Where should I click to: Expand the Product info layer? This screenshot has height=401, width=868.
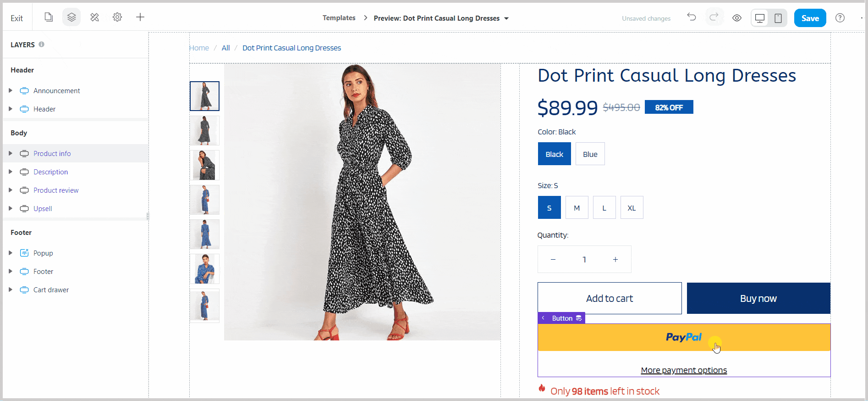(11, 154)
